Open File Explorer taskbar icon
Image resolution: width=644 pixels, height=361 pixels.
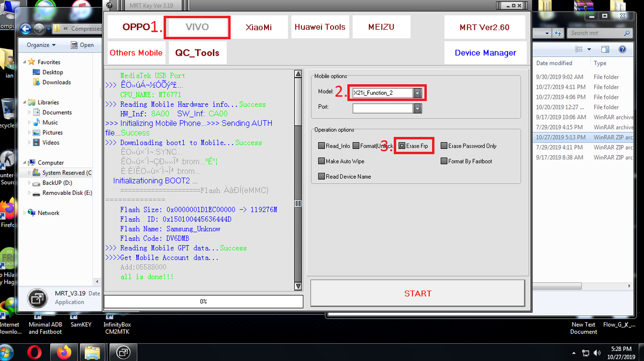92,352
